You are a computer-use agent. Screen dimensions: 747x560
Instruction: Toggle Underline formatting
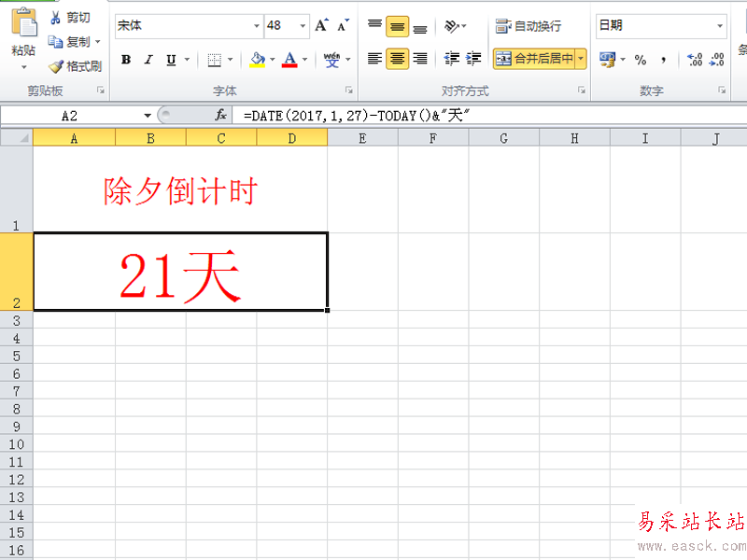171,60
